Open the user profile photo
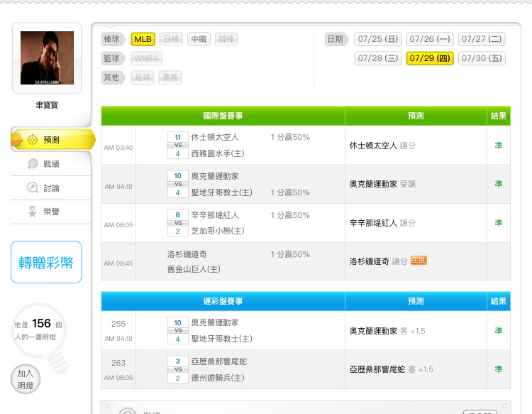 pos(47,58)
